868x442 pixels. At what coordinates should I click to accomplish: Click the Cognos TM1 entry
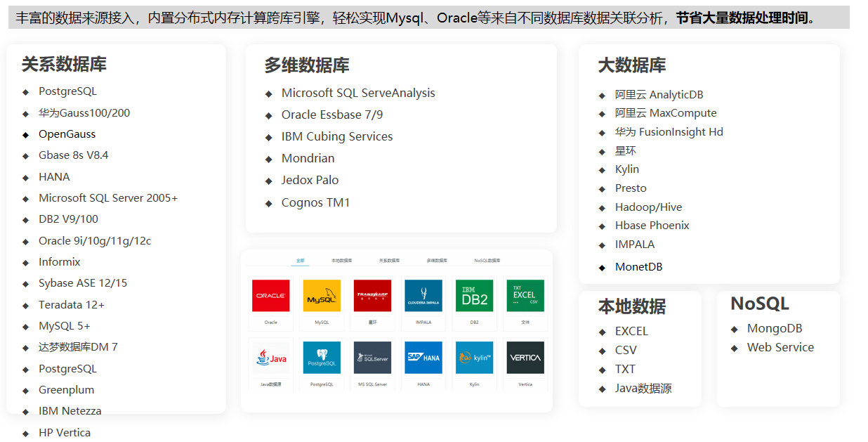click(316, 203)
